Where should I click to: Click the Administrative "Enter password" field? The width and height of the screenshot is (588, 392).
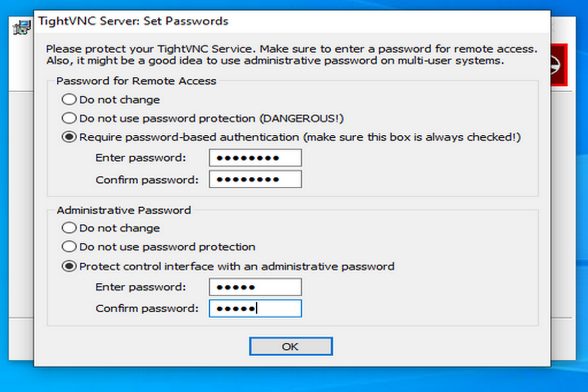point(255,287)
